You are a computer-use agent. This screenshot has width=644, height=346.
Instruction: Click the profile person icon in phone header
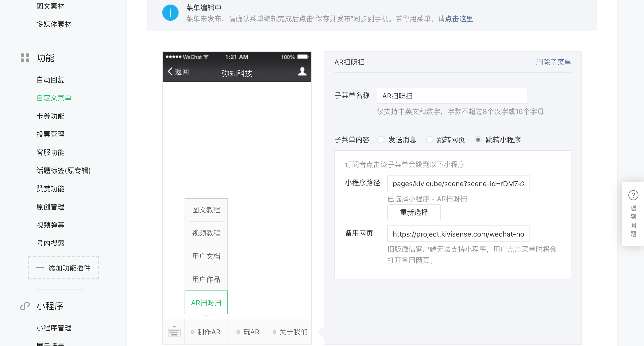coord(302,72)
